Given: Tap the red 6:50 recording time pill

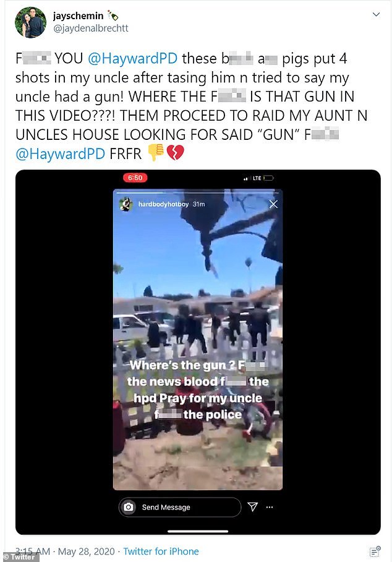Looking at the screenshot, I should 135,178.
